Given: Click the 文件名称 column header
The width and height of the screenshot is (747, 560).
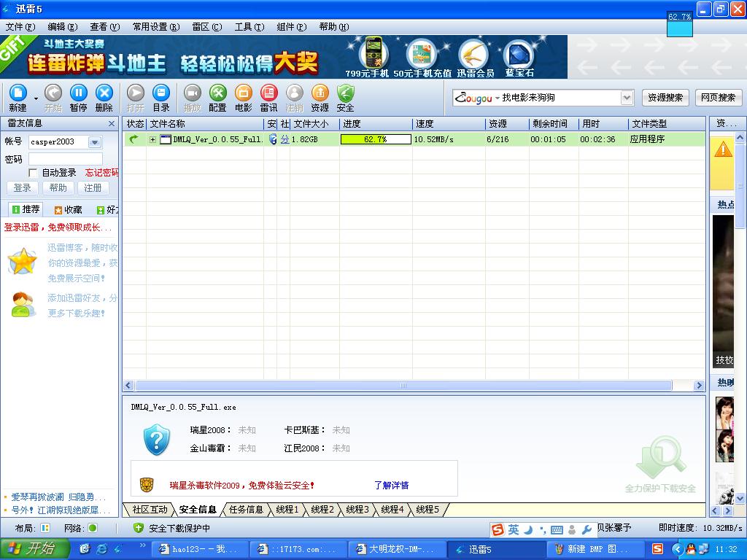Looking at the screenshot, I should (x=205, y=124).
